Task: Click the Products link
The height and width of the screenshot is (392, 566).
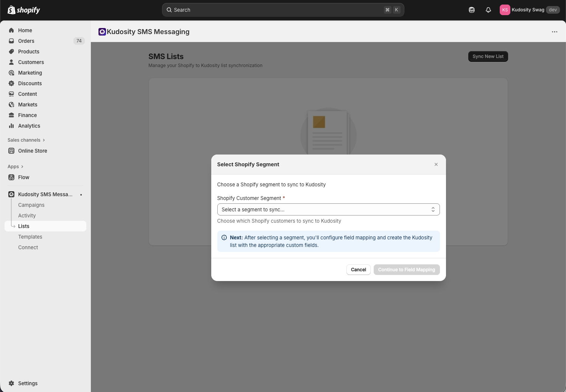Action: tap(29, 52)
